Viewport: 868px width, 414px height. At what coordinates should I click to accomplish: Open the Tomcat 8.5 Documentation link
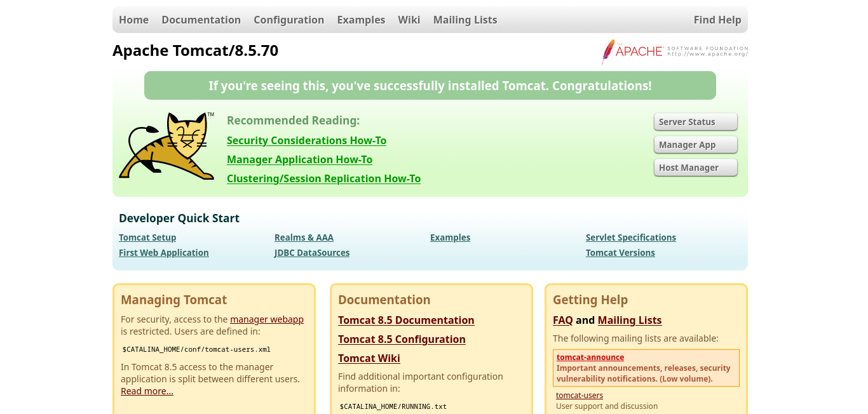pos(406,320)
